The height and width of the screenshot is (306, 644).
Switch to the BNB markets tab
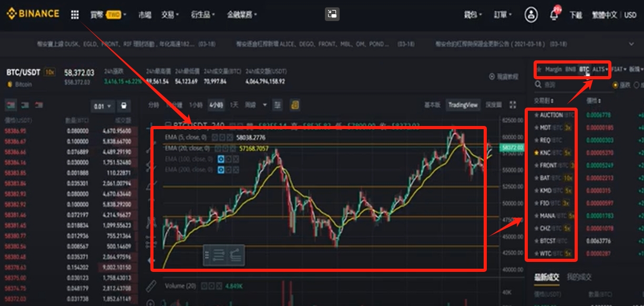[570, 69]
